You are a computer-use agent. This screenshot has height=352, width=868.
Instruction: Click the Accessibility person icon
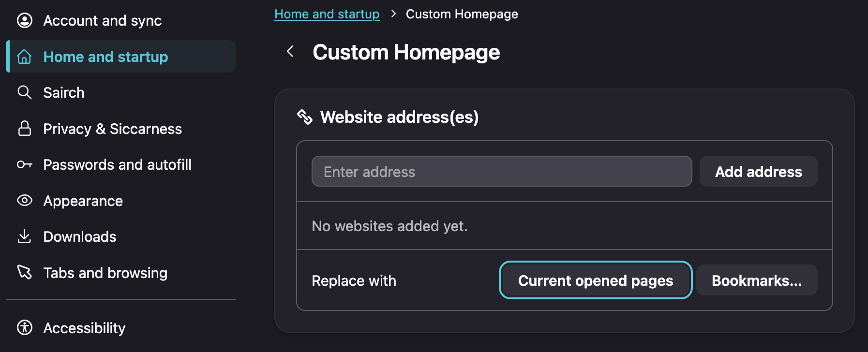[25, 327]
